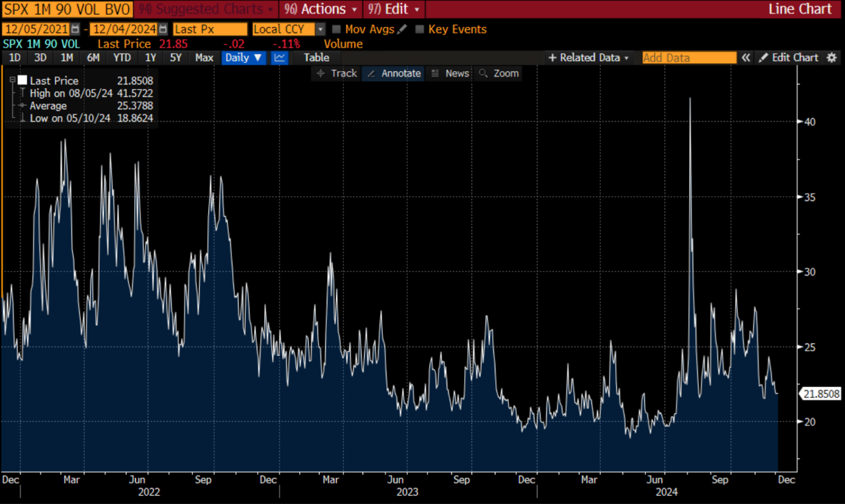Screen dimensions: 845x504
Task: Select the YTD time range
Action: pos(122,58)
